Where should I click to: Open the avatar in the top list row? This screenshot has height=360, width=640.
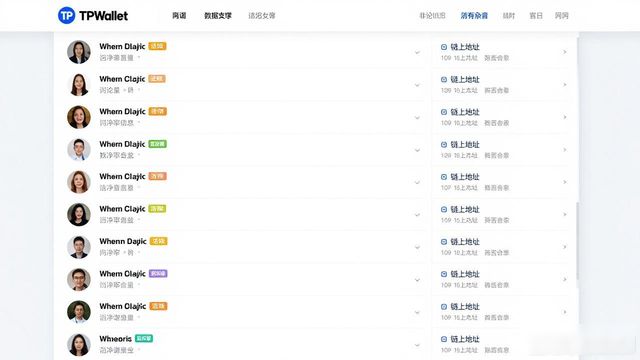[x=79, y=52]
